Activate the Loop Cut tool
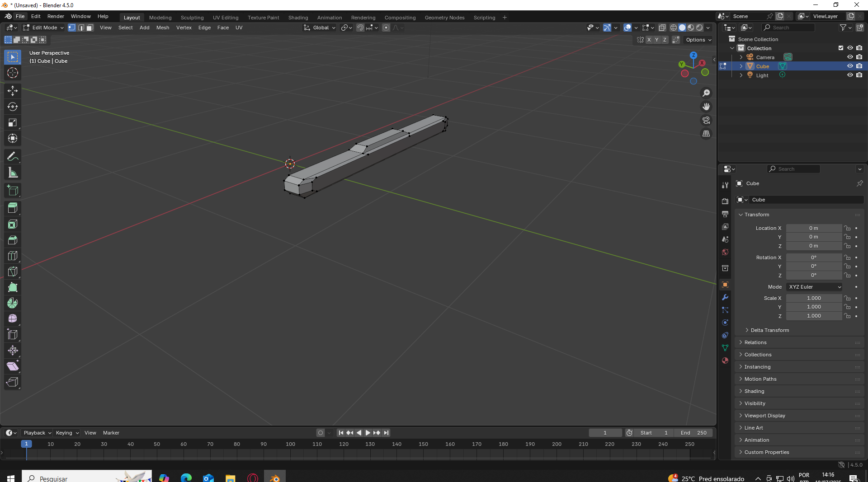The width and height of the screenshot is (868, 482). click(13, 256)
